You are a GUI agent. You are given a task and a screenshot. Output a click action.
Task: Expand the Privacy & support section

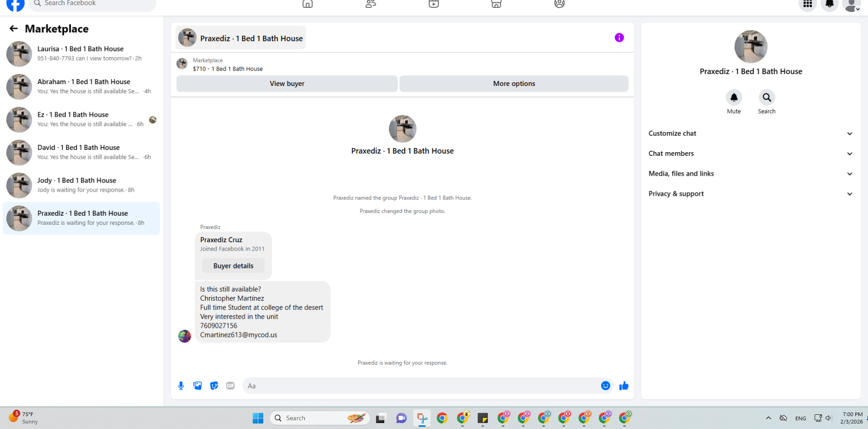tap(751, 194)
